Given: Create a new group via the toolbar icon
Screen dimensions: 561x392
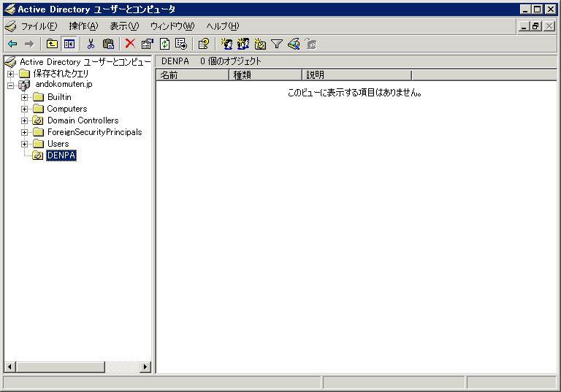Looking at the screenshot, I should 243,44.
